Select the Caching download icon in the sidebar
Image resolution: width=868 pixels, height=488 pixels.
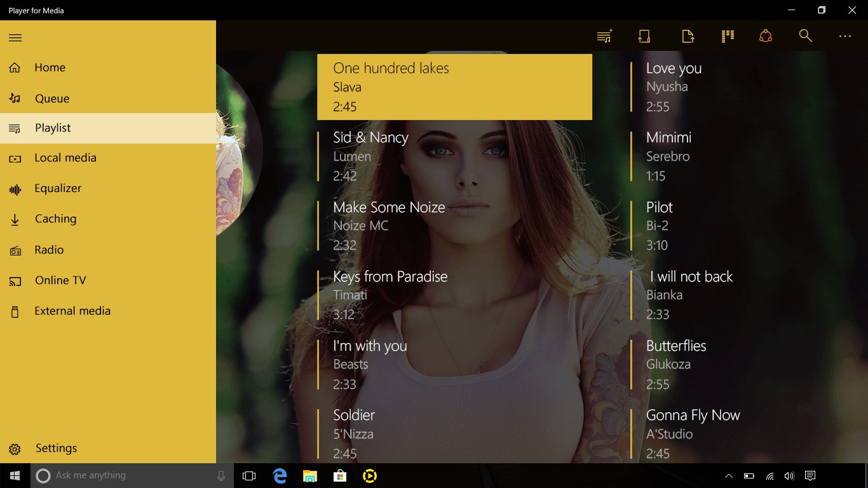point(15,219)
